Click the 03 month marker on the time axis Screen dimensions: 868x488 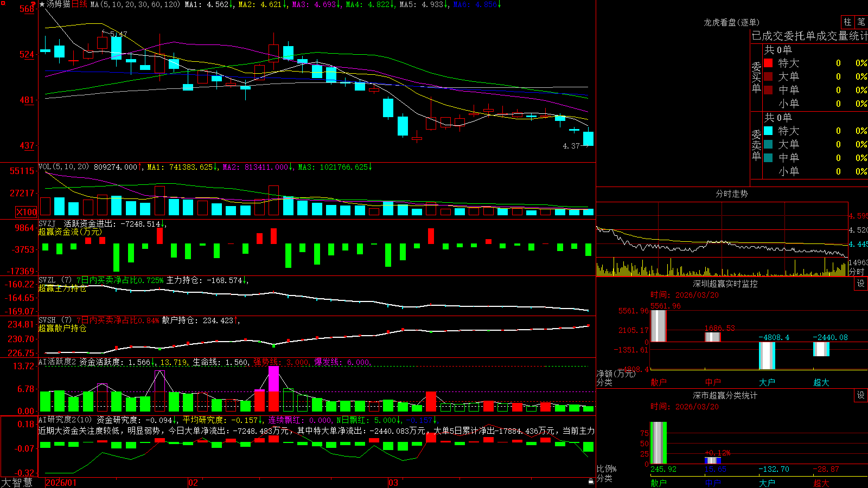click(393, 483)
